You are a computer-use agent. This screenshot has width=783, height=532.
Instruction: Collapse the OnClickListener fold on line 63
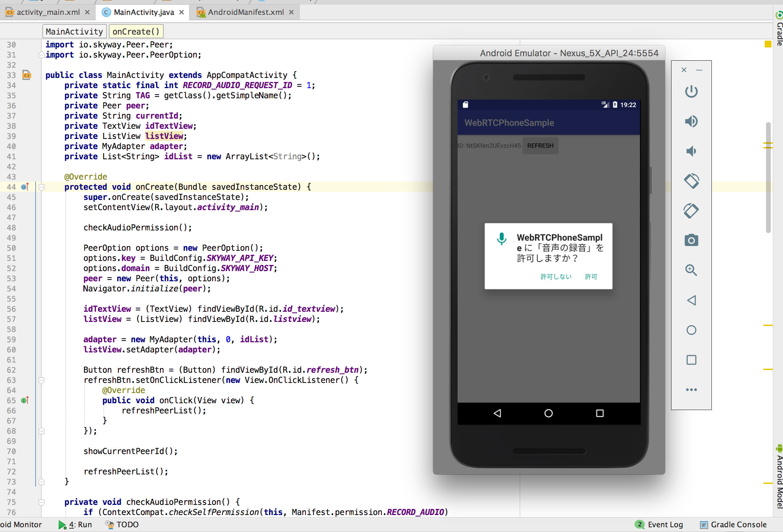coord(41,380)
